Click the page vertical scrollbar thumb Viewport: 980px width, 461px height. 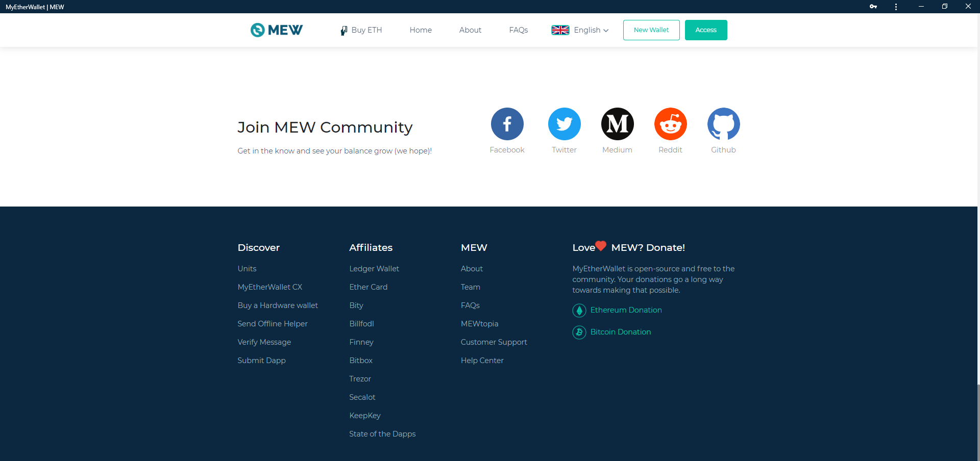click(978, 423)
